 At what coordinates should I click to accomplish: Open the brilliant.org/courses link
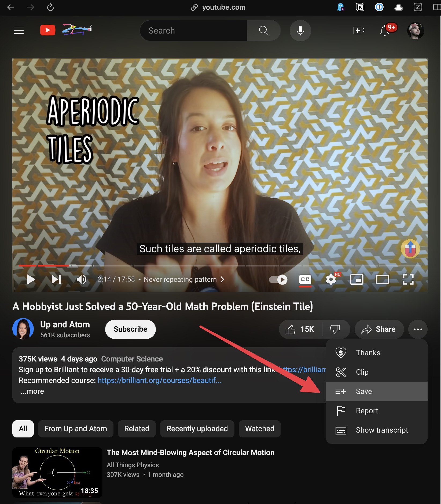click(x=160, y=380)
